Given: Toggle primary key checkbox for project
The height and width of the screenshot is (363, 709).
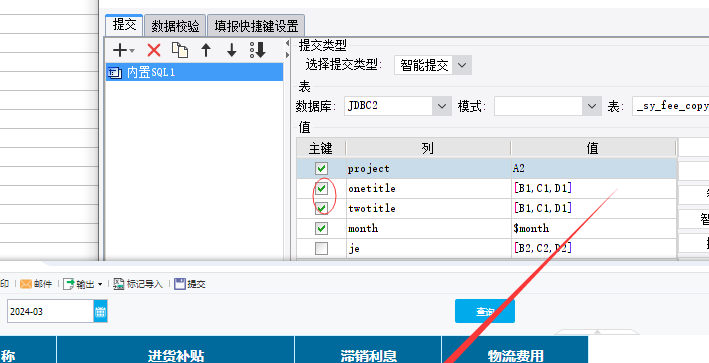Looking at the screenshot, I should click(x=321, y=169).
